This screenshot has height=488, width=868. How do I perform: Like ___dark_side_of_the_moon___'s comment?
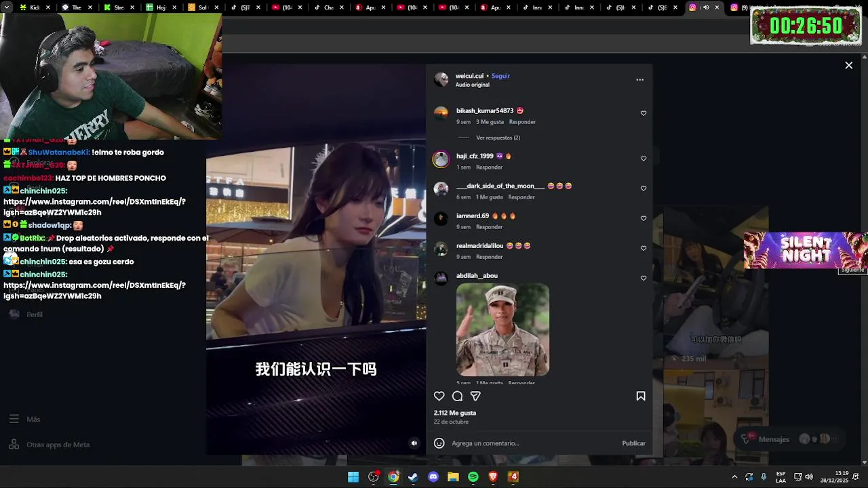pos(644,188)
